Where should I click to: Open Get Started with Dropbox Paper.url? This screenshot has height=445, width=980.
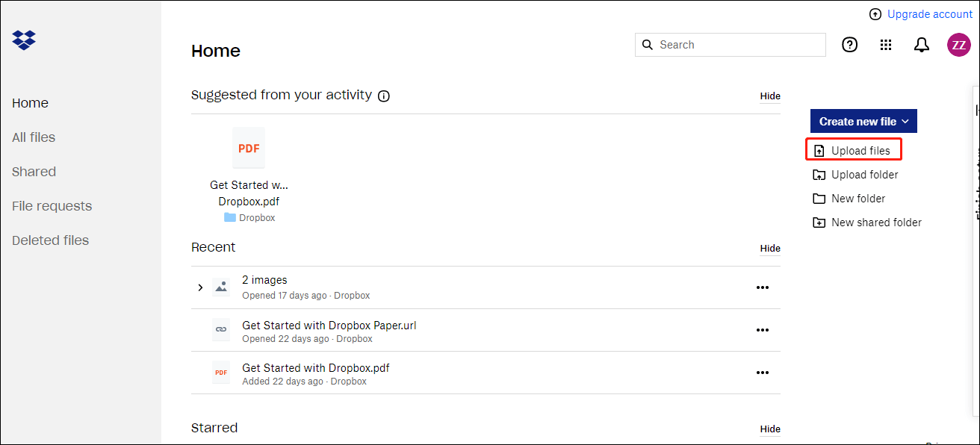pyautogui.click(x=329, y=325)
